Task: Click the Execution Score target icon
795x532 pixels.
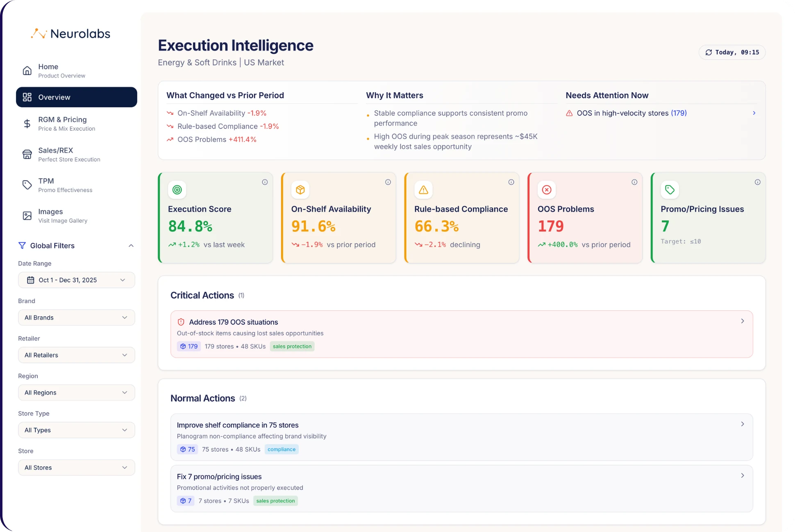Action: click(x=177, y=190)
